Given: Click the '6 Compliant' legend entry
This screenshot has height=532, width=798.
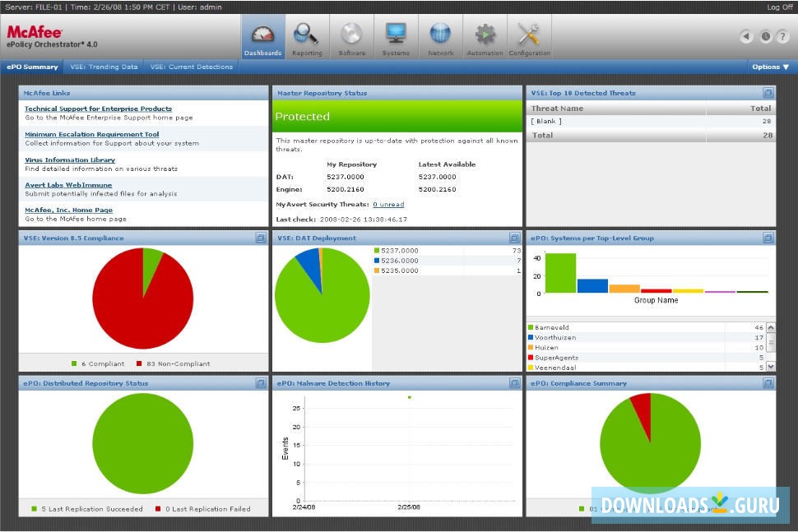Looking at the screenshot, I should (x=98, y=363).
